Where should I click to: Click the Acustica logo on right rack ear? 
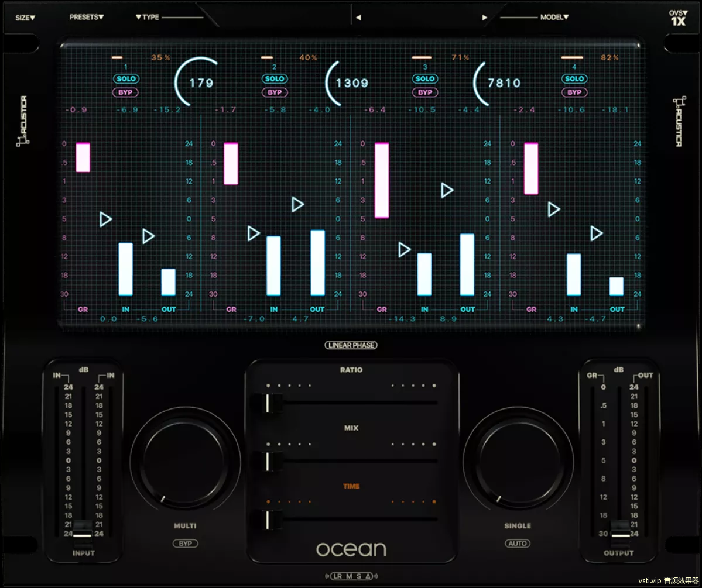679,121
